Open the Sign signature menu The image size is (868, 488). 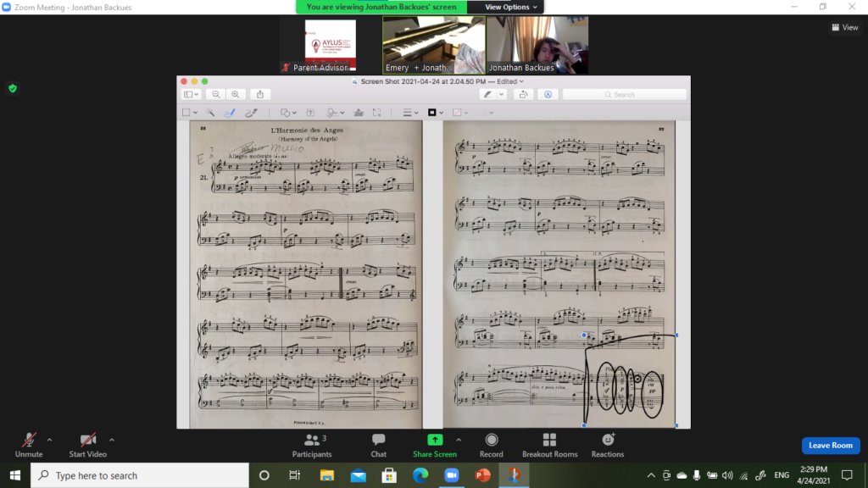click(336, 113)
